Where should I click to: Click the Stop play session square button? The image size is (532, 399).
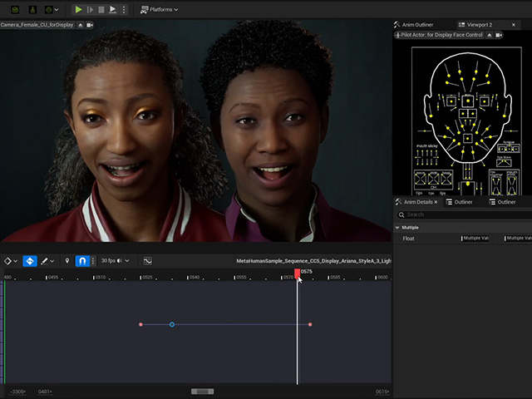pyautogui.click(x=101, y=9)
